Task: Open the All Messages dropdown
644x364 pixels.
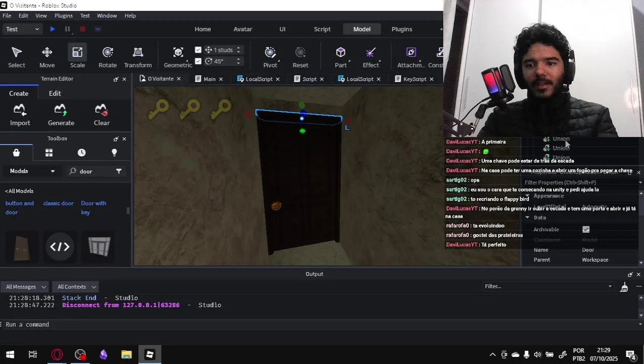Action: point(26,287)
